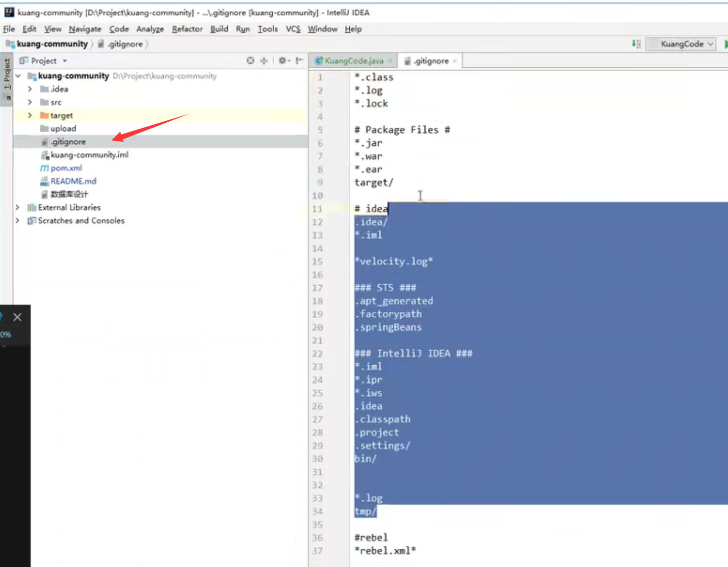
Task: Click line number 11 in gutter
Action: coord(317,209)
